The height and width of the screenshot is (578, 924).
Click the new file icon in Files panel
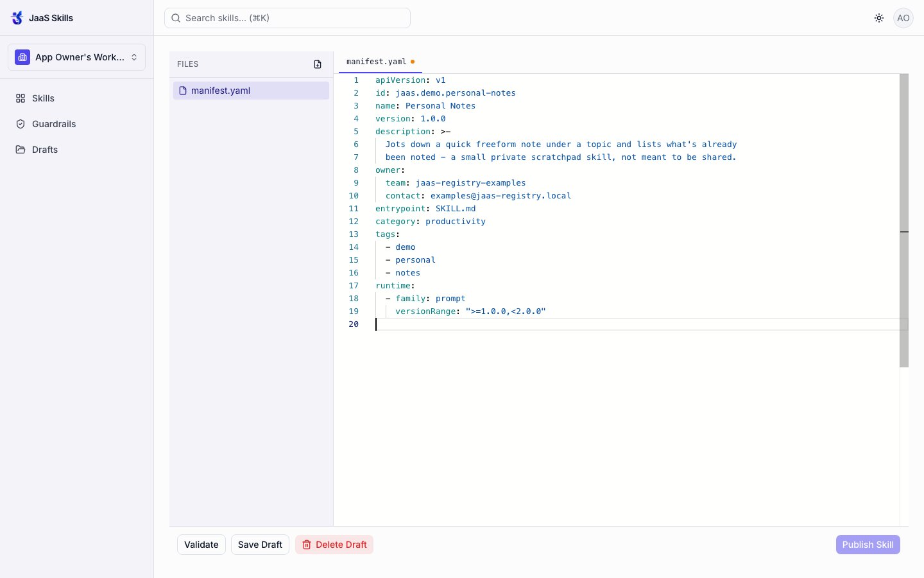coord(318,64)
